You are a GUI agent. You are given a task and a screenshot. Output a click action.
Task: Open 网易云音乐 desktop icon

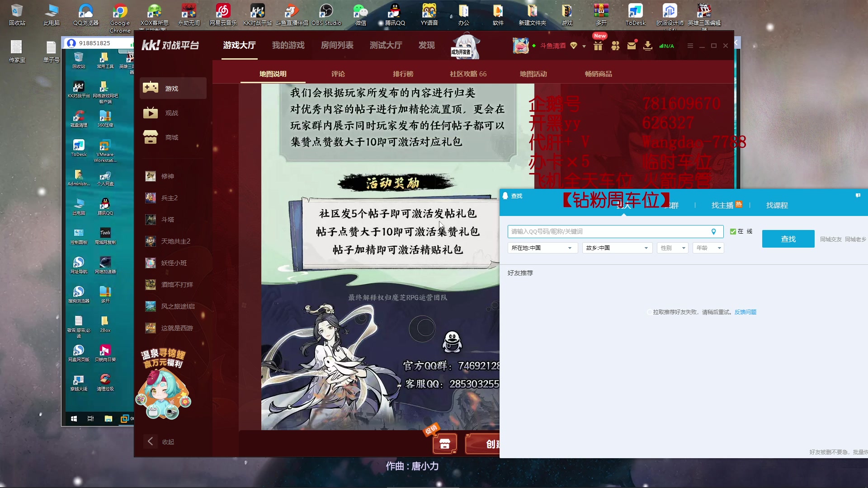[223, 15]
